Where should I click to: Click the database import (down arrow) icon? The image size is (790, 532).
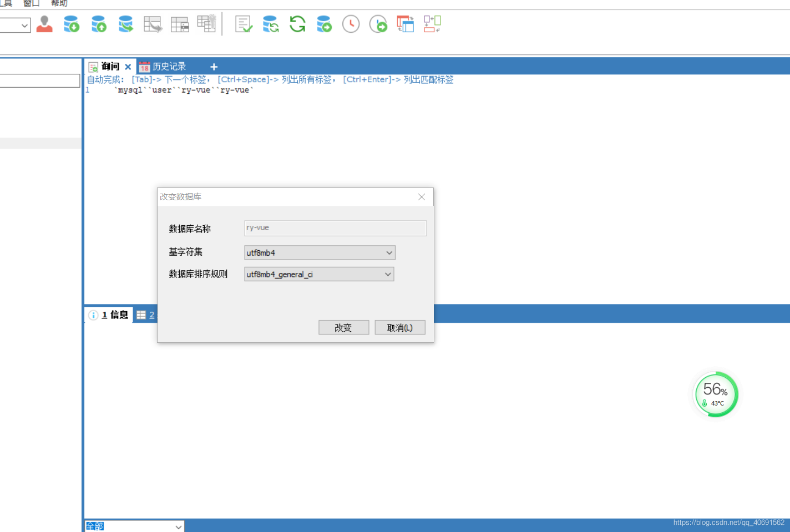(71, 24)
